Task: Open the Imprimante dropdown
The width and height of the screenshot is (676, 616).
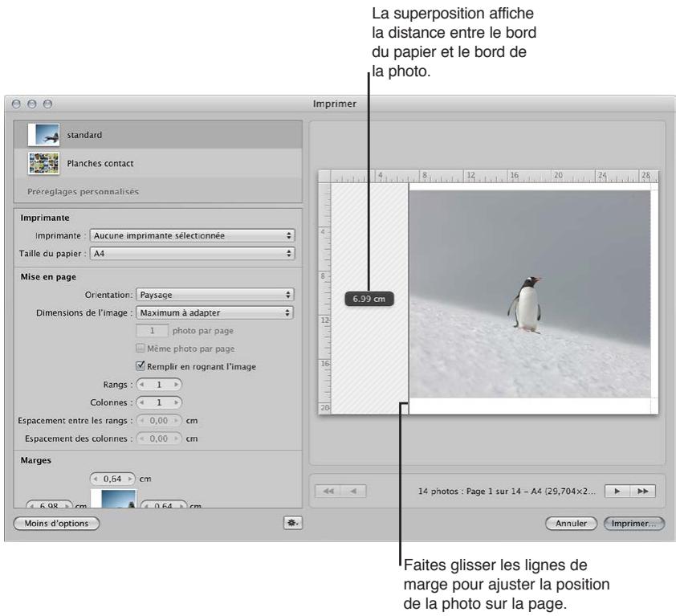Action: [x=192, y=235]
